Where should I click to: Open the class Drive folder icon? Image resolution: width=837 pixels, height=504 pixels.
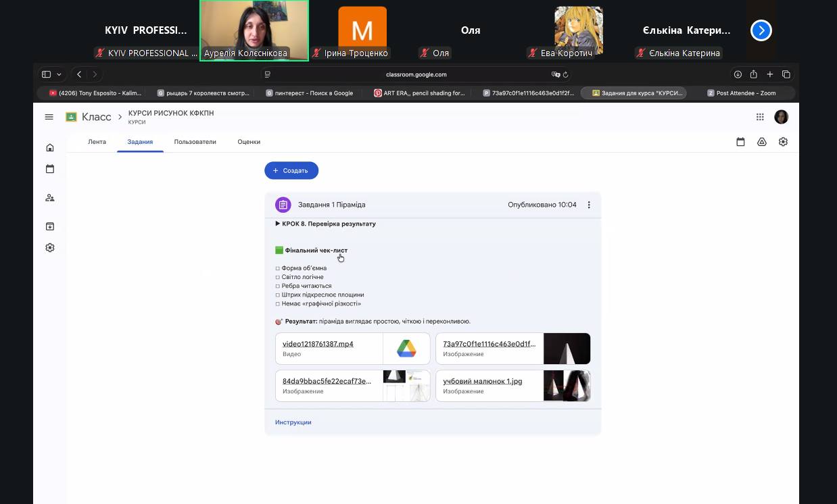point(762,142)
